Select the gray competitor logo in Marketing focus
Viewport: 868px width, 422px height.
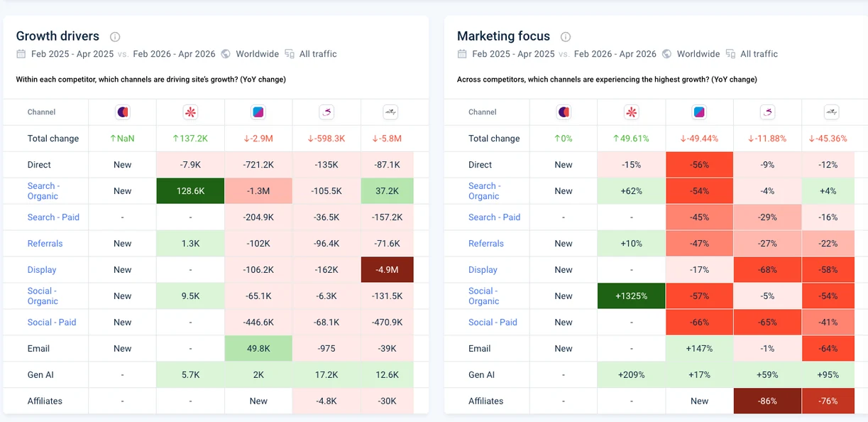[x=832, y=112]
